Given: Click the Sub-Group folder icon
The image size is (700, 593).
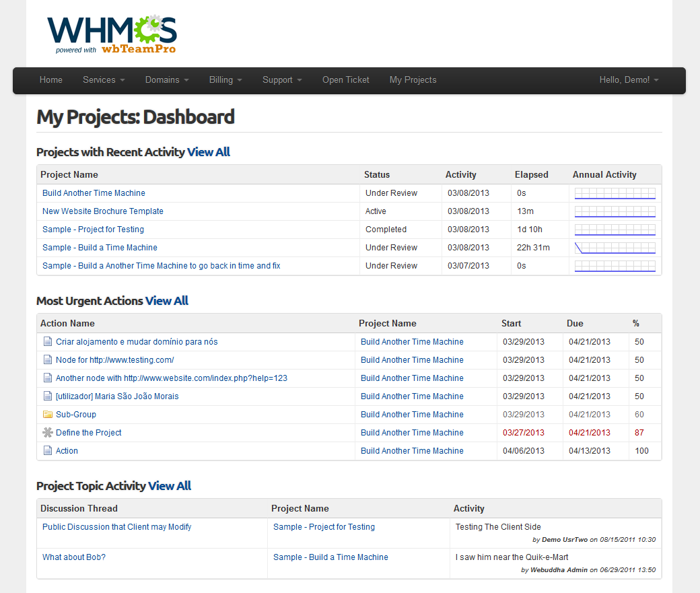Looking at the screenshot, I should tap(47, 415).
